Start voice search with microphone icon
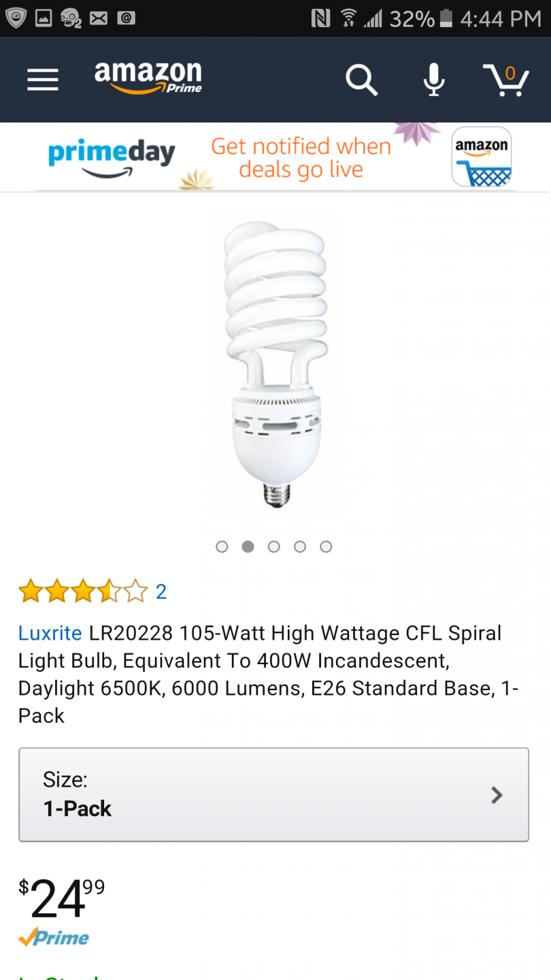This screenshot has width=551, height=980. 433,80
